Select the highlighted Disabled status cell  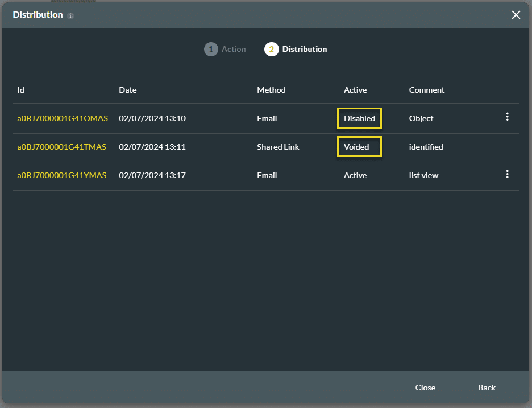[359, 118]
